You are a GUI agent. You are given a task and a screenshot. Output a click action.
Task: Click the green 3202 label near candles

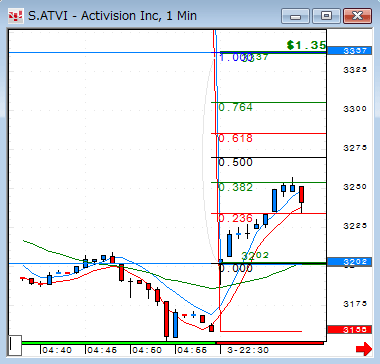[255, 256]
